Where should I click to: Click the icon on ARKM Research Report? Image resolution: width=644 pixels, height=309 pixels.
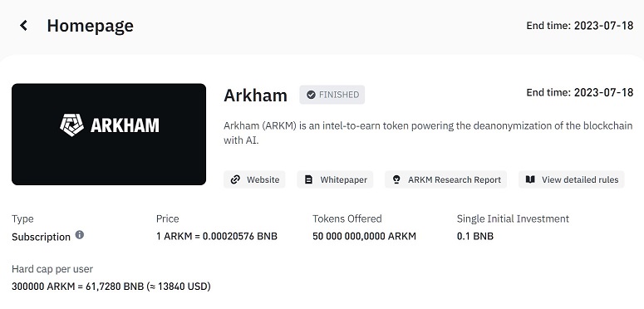coord(396,179)
